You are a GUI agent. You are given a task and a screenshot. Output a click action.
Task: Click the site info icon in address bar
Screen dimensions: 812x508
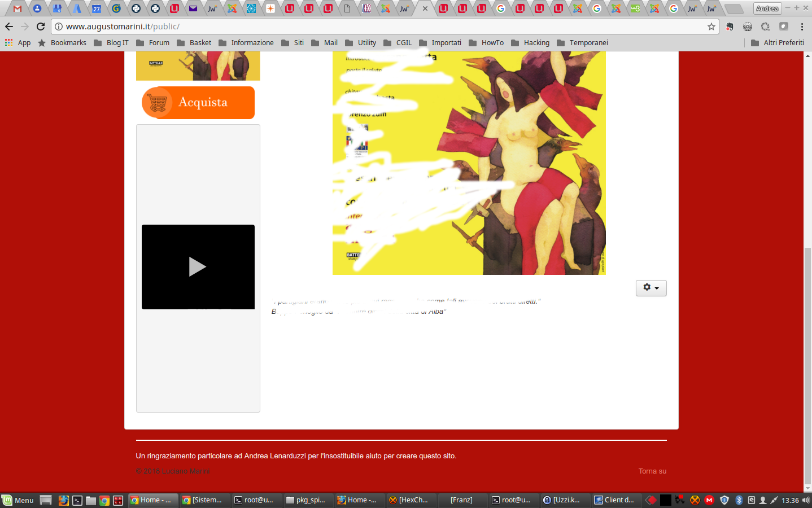pyautogui.click(x=59, y=27)
